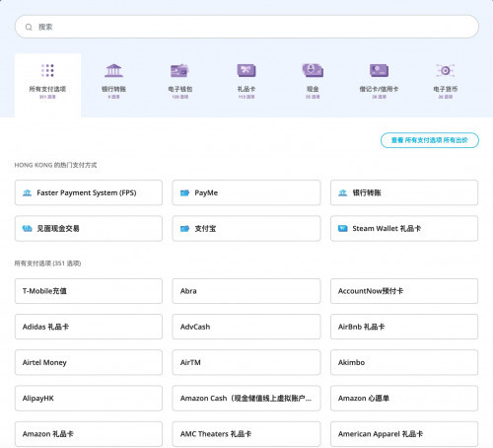Click bank icon beside popular 银行转账 option
Viewport: 493px width, 448px height.
(x=343, y=192)
